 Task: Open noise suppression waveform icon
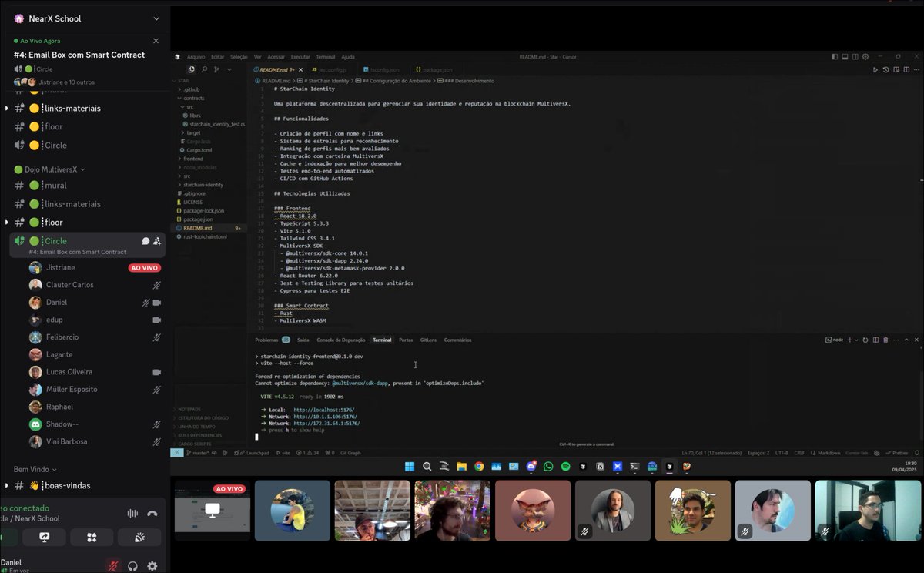[132, 514]
